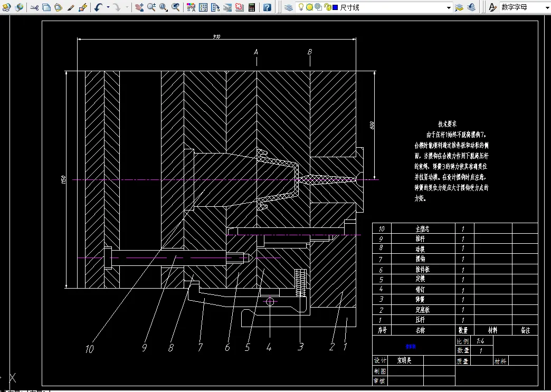Click the 比例 title block label

[463, 341]
